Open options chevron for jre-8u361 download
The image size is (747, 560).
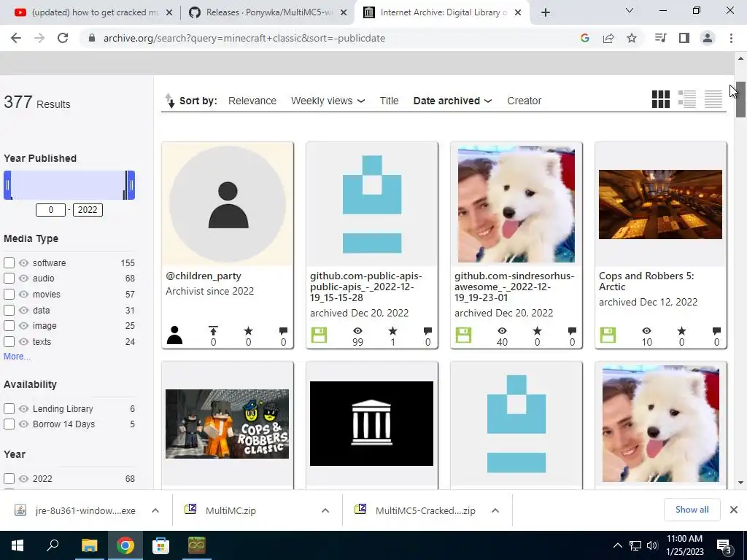click(x=155, y=510)
